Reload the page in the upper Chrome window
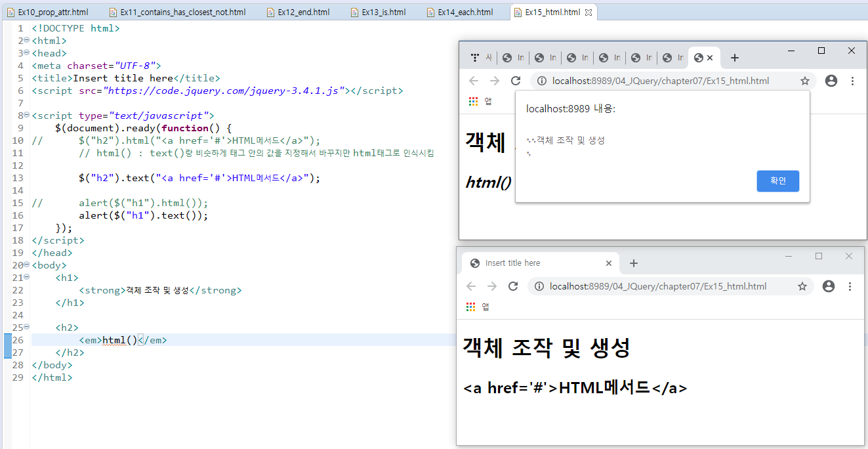The width and height of the screenshot is (868, 449). click(x=516, y=81)
